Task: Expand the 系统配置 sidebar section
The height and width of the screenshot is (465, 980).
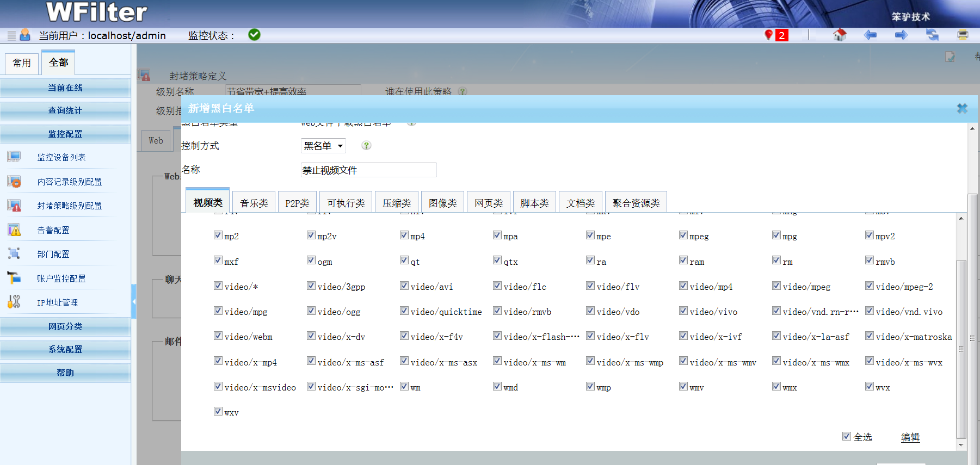Action: 65,350
